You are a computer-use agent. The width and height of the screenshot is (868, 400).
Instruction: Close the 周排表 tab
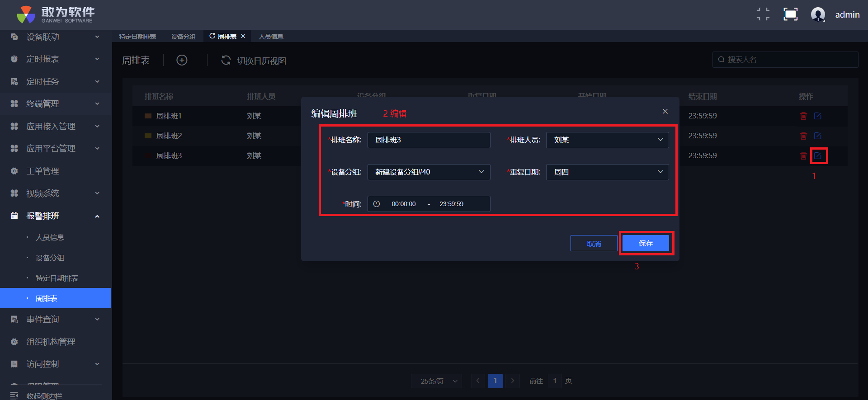point(243,36)
